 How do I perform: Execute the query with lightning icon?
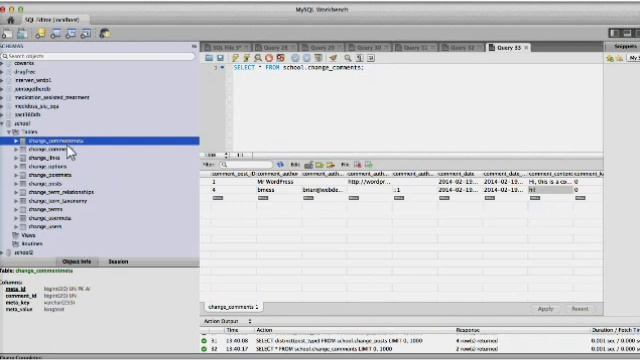click(236, 58)
